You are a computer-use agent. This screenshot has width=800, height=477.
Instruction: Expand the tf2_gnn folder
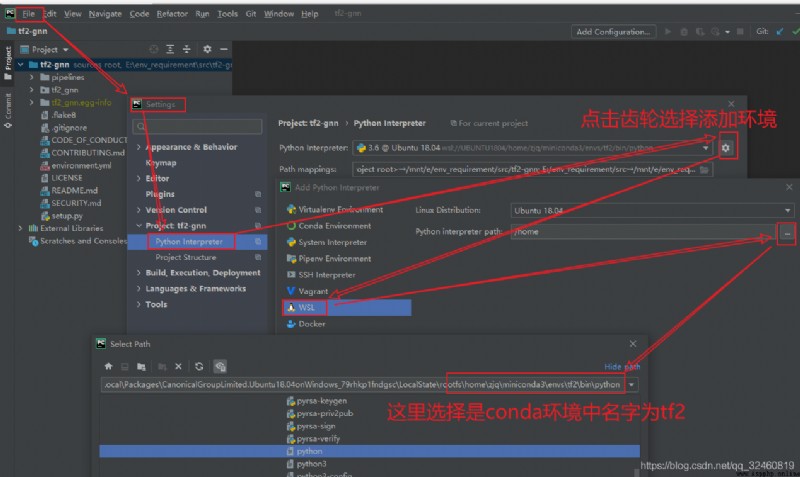click(32, 90)
